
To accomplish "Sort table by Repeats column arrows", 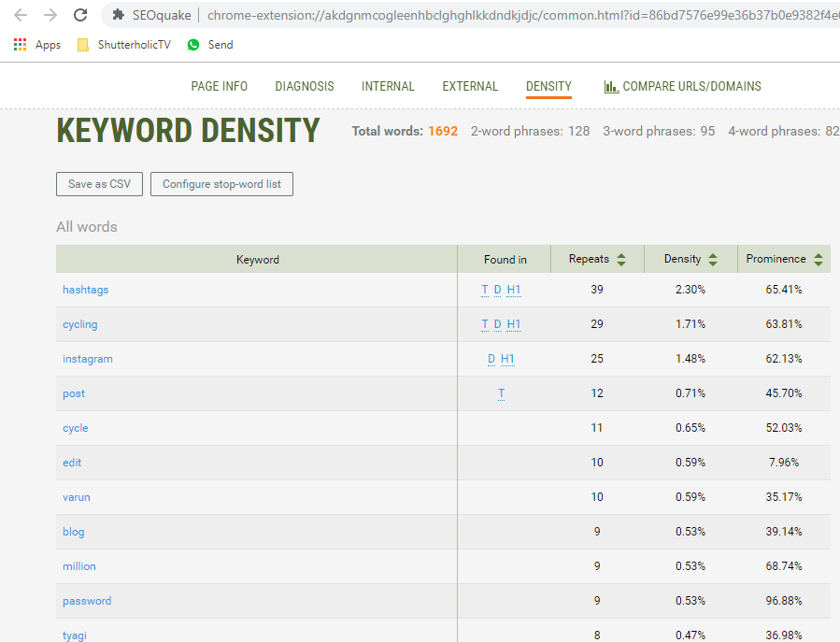I will tap(621, 260).
